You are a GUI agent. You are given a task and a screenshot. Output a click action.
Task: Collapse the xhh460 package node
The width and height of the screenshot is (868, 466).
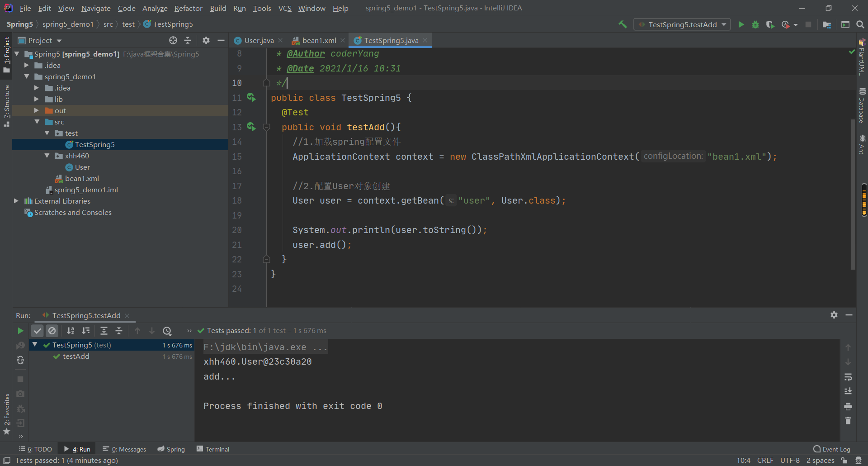(x=47, y=156)
